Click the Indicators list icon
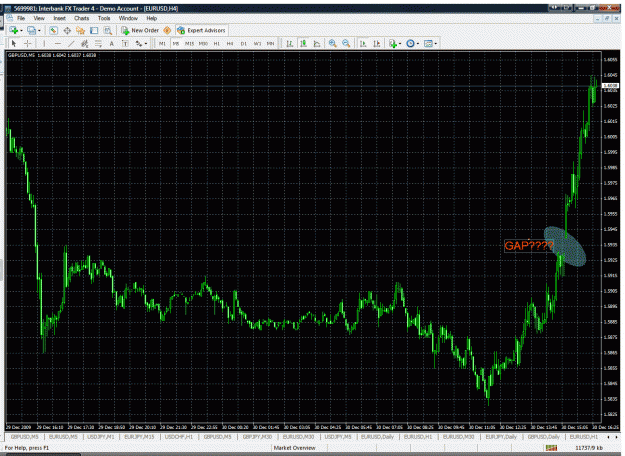 coord(393,43)
